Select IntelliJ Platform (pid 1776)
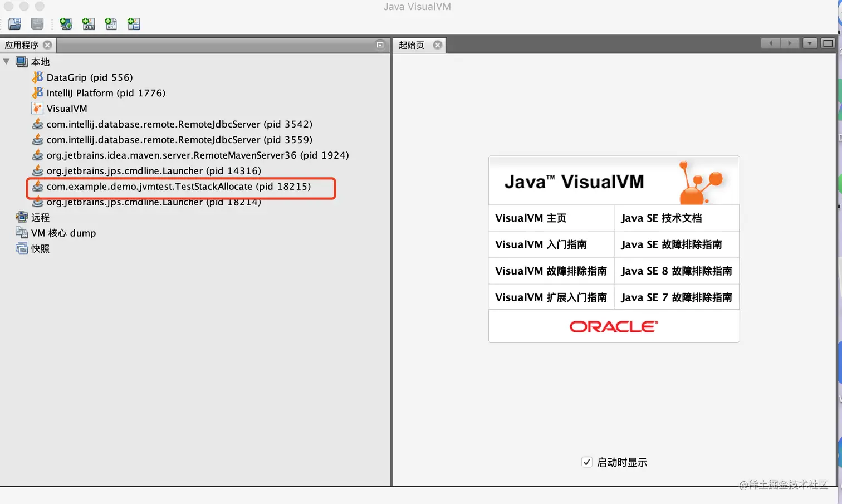This screenshot has width=842, height=504. 106,93
